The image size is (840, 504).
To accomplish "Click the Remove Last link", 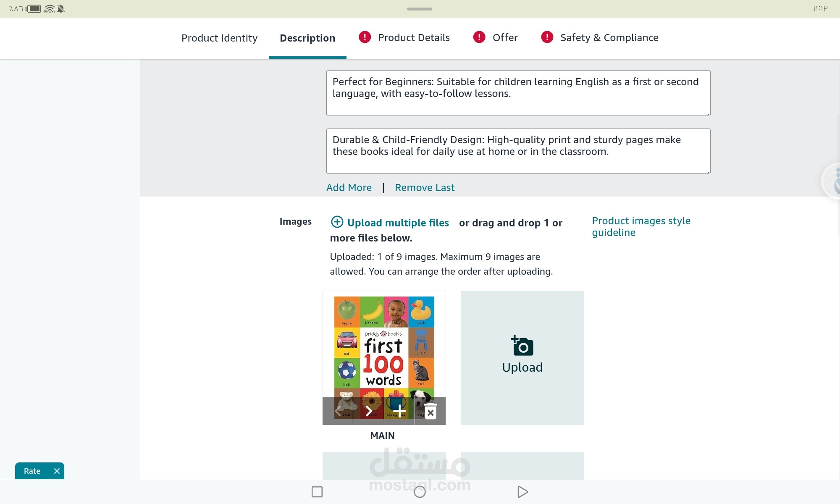I will pos(424,188).
